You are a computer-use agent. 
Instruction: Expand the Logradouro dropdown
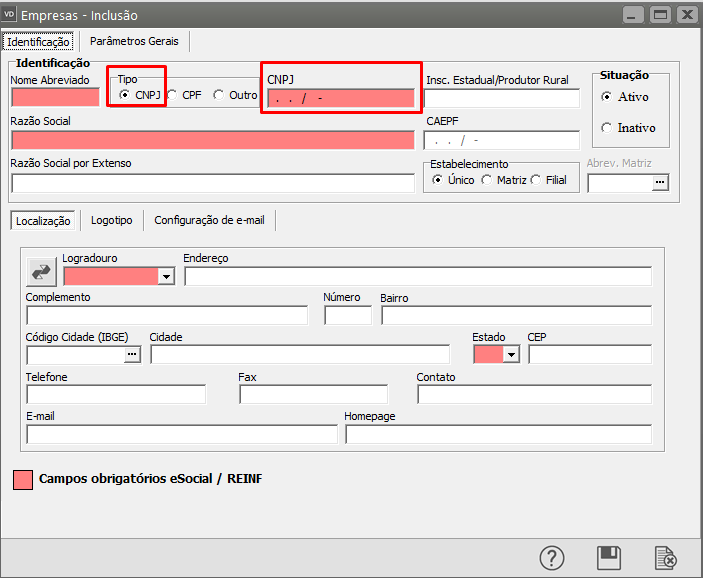166,277
